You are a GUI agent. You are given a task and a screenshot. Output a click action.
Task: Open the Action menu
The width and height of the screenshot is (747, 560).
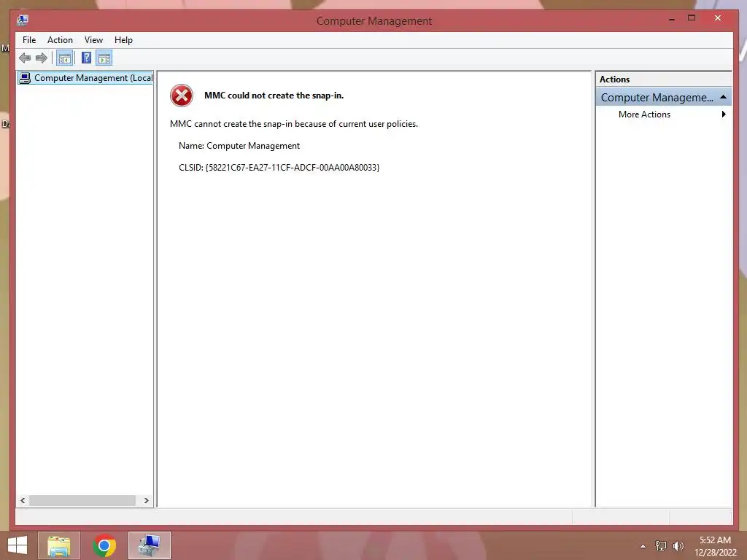[x=60, y=40]
